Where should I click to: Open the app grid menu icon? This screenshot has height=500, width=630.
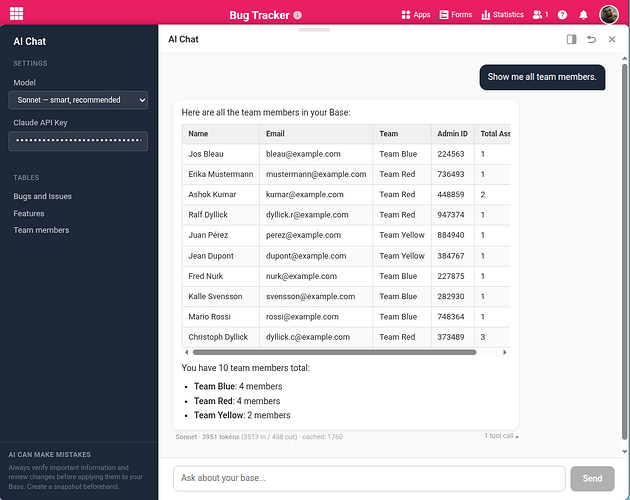coord(17,14)
